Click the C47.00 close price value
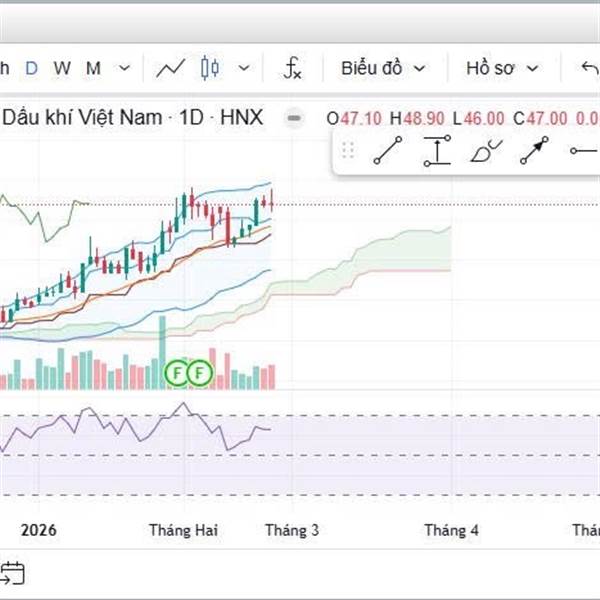This screenshot has height=600, width=600. pyautogui.click(x=540, y=118)
